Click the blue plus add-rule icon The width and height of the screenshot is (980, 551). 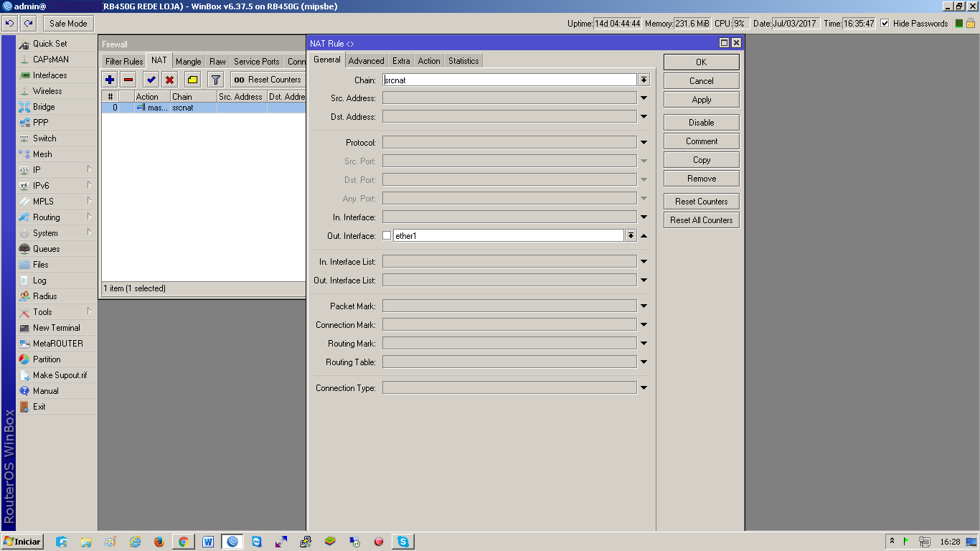click(x=110, y=80)
